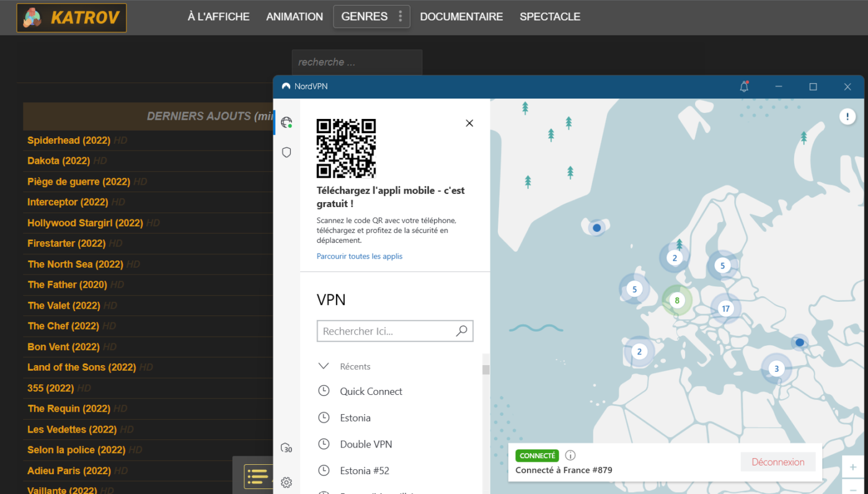Screen dimensions: 868x494
Task: Click the clock icon beside Estonia #52
Action: pyautogui.click(x=324, y=470)
